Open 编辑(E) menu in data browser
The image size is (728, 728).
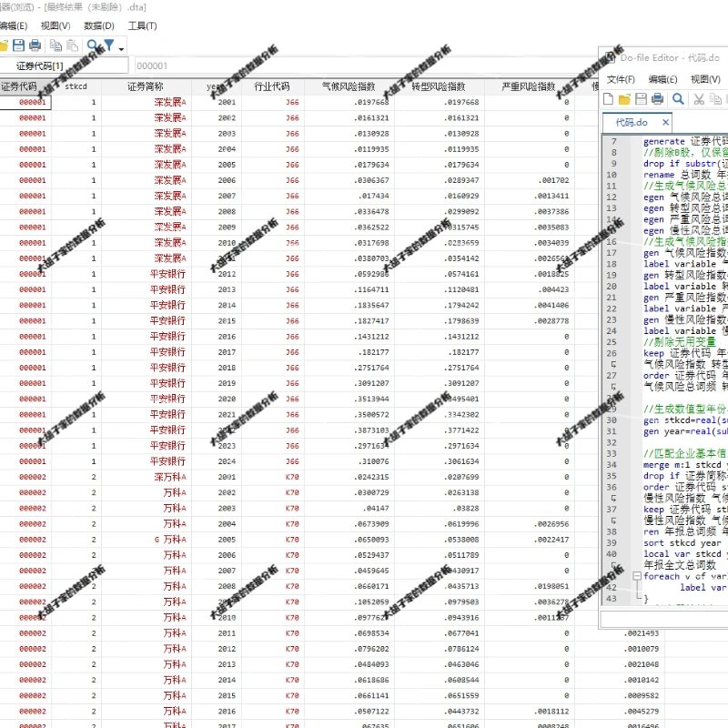pos(14,26)
